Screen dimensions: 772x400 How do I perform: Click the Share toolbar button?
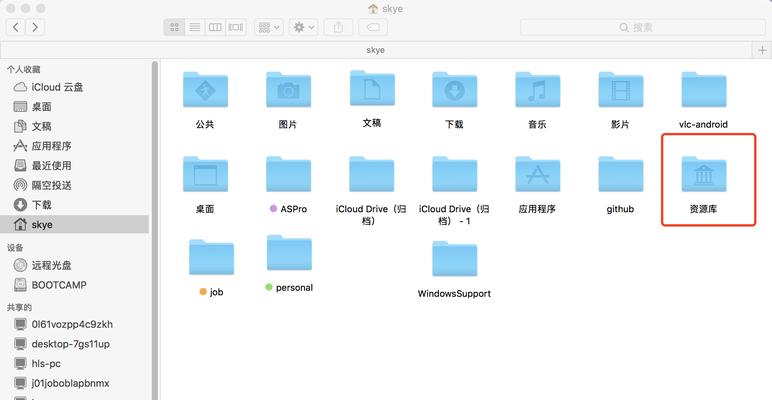(x=338, y=27)
